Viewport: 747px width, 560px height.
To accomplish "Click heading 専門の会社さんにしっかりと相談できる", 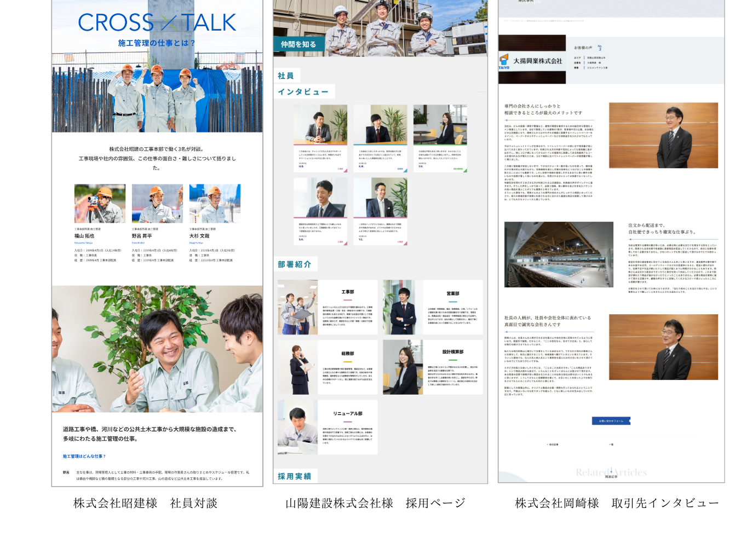I will tap(543, 109).
